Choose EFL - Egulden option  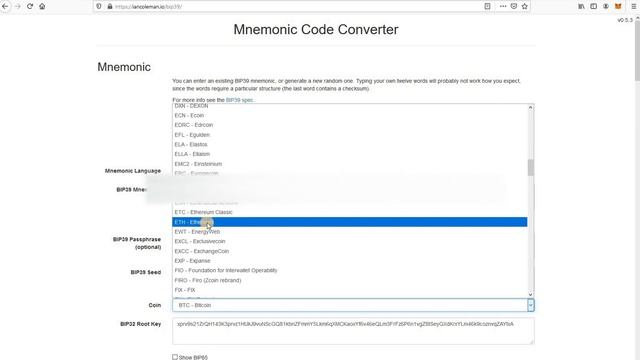coord(349,135)
